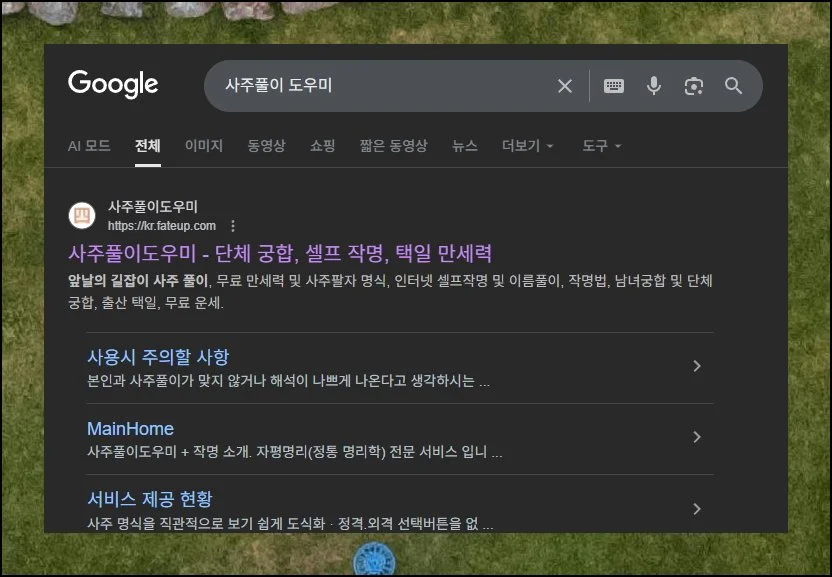Open the 도구 tools dropdown
Viewport: 832px width, 577px height.
coord(602,146)
